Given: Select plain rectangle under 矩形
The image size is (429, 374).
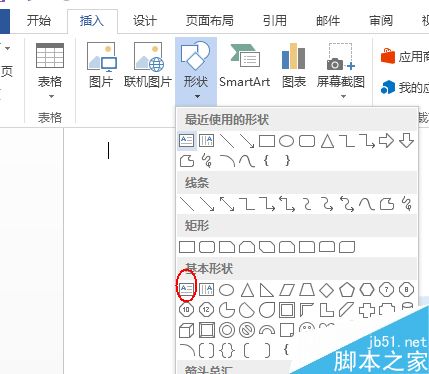Looking at the screenshot, I should point(187,247).
